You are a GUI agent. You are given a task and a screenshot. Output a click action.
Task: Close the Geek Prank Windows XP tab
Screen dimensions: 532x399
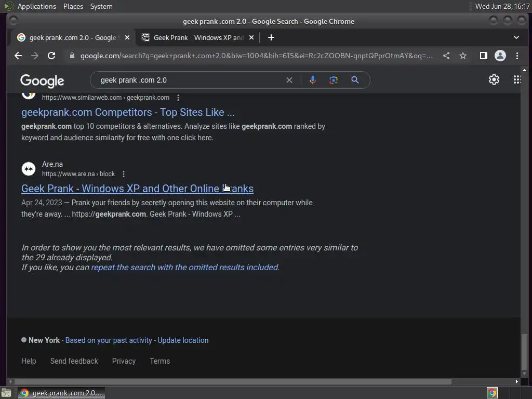pos(251,37)
